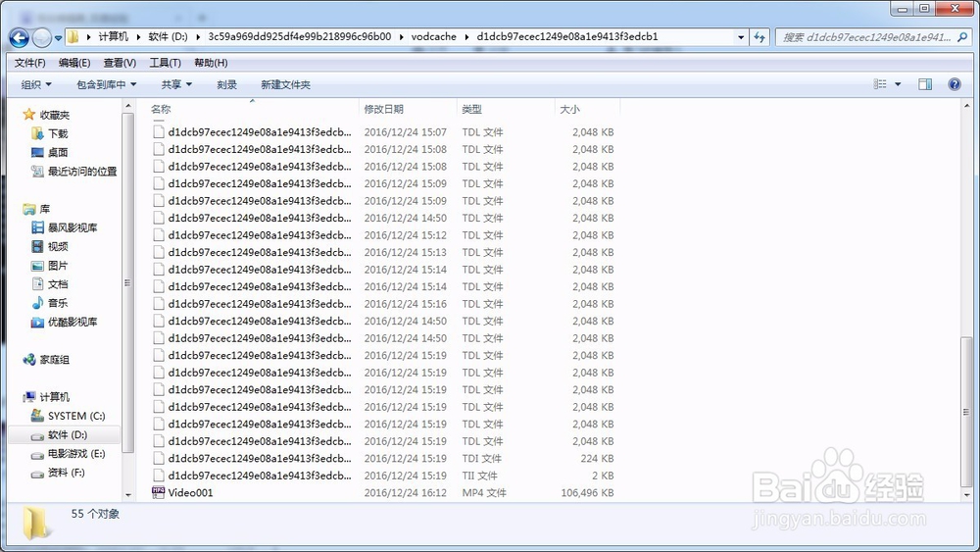Select 家庭组 in the navigation pane
Image resolution: width=980 pixels, height=552 pixels.
54,360
